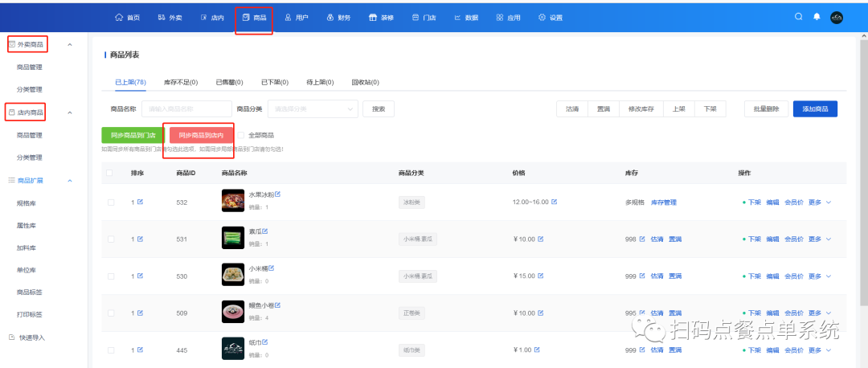This screenshot has width=868, height=368.
Task: Click the green 同步商品到门店 button
Action: [133, 135]
